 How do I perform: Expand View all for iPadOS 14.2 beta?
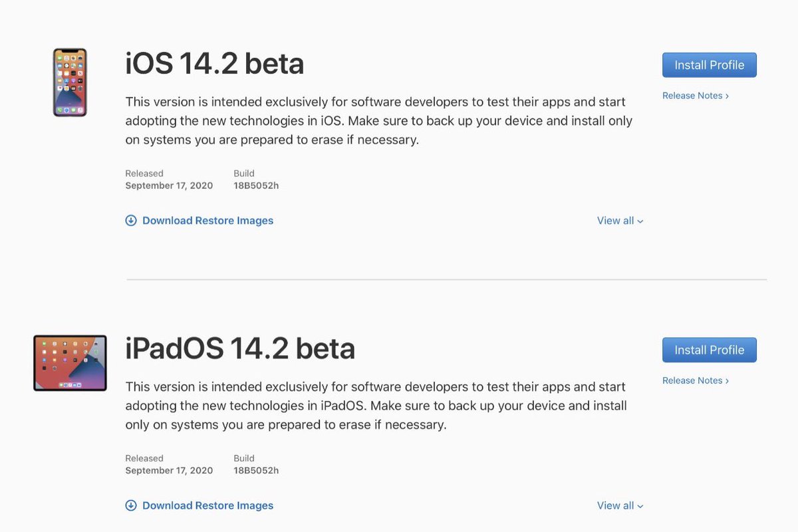(619, 505)
